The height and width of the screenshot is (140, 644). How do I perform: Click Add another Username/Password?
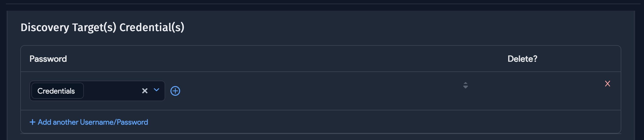point(93,122)
